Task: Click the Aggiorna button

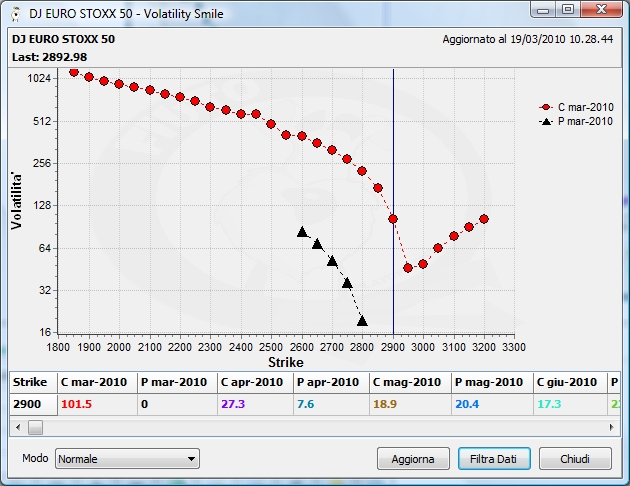Action: point(413,459)
